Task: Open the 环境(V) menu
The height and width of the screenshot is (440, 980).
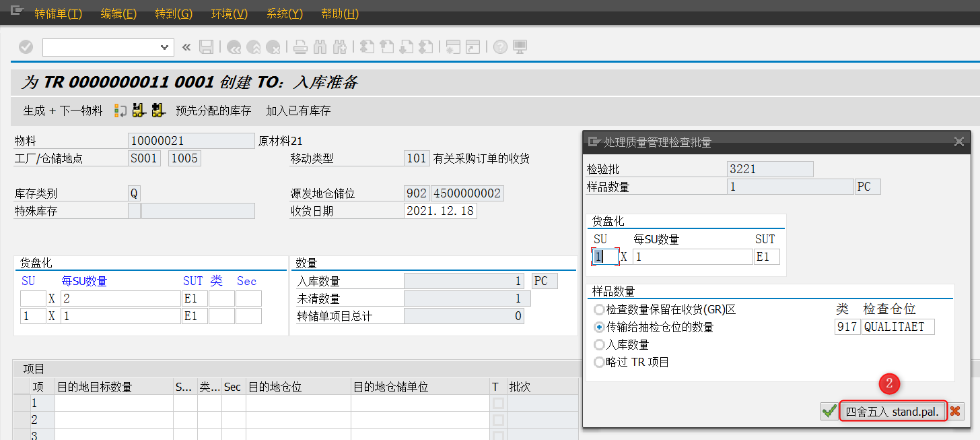Action: [x=229, y=13]
